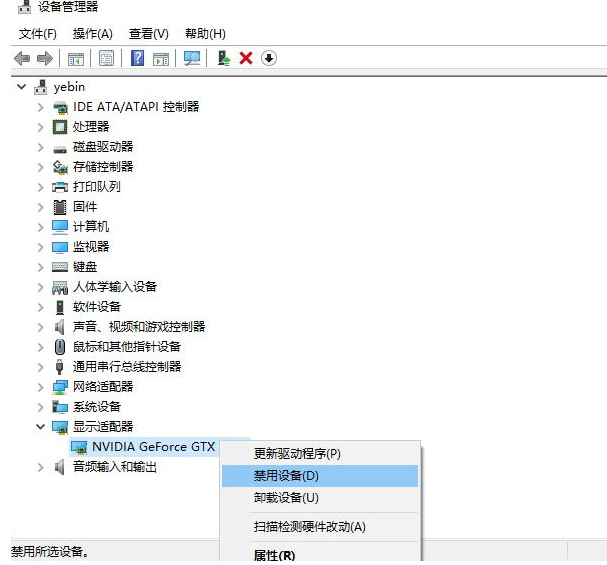Screen dimensions: 607x565
Task: Click the 计算机 computer icon
Action: [x=60, y=227]
